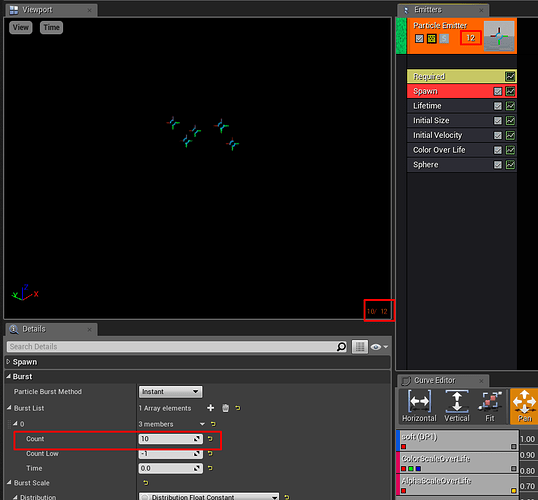
Task: Click the Lifetime module curve icon
Action: [x=510, y=106]
